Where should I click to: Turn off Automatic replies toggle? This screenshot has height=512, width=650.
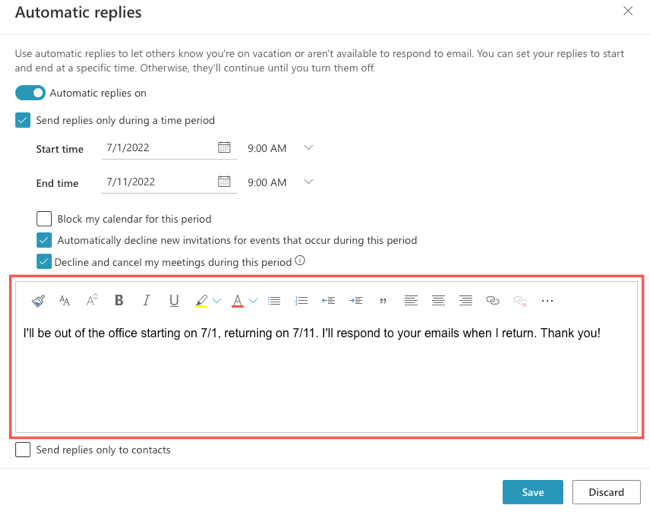tap(30, 93)
